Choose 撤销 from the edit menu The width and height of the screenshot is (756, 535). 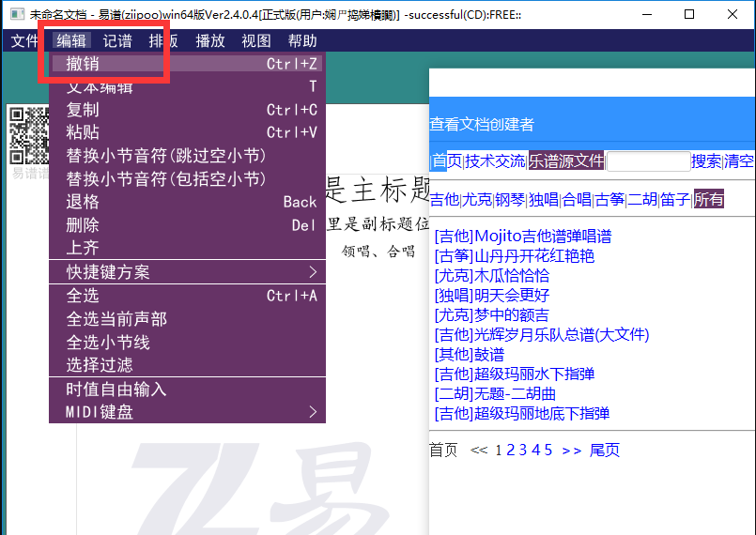(187, 63)
